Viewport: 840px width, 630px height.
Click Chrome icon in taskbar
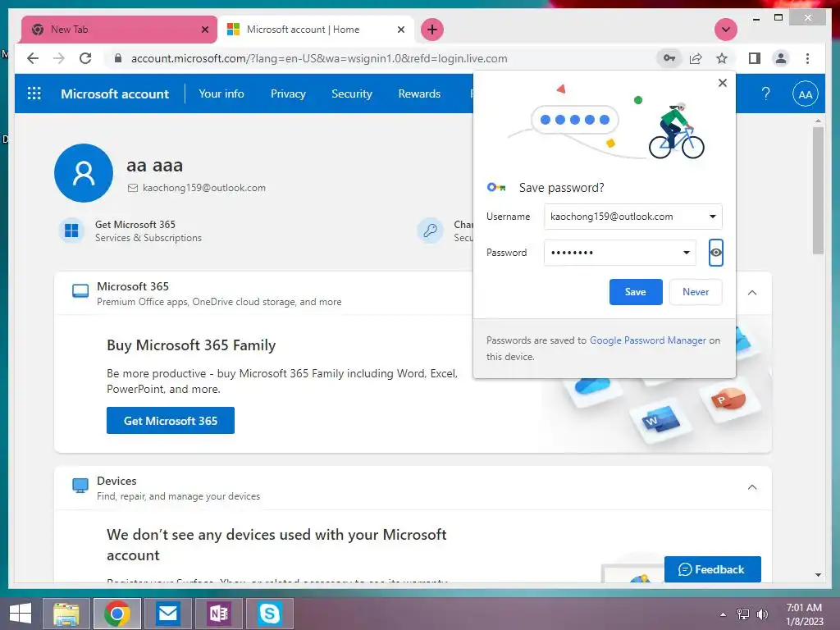tap(117, 614)
